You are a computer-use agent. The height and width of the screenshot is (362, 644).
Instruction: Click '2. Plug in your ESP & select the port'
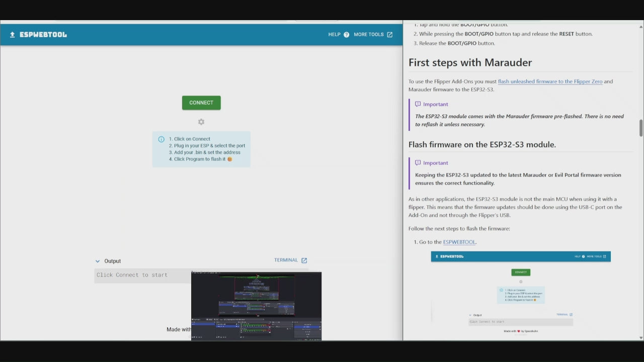coord(207,146)
